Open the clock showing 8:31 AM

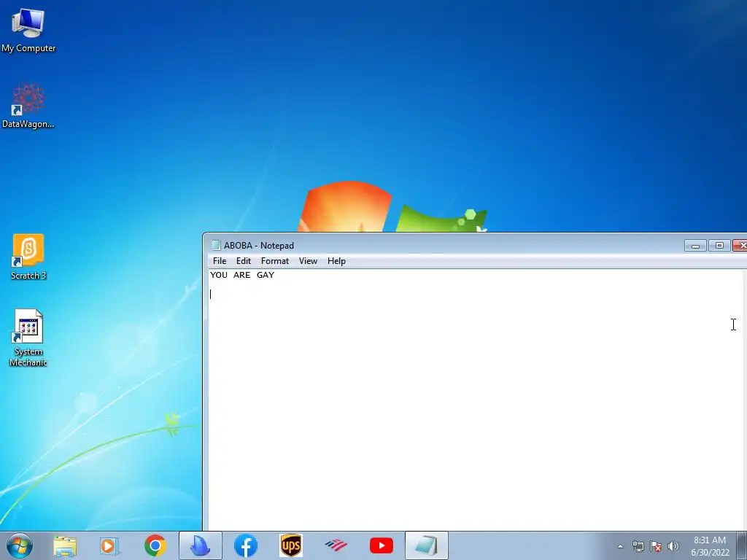click(x=710, y=546)
